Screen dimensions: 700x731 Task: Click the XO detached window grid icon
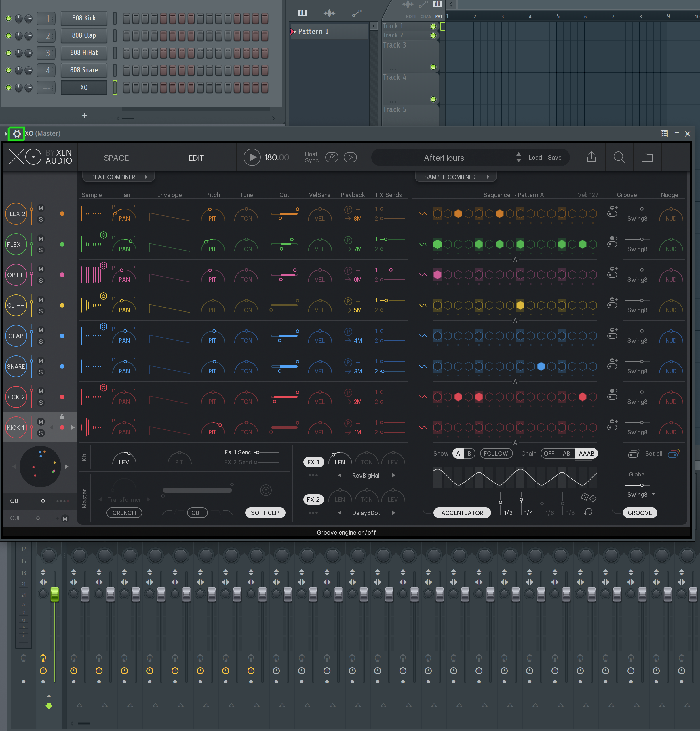tap(664, 134)
